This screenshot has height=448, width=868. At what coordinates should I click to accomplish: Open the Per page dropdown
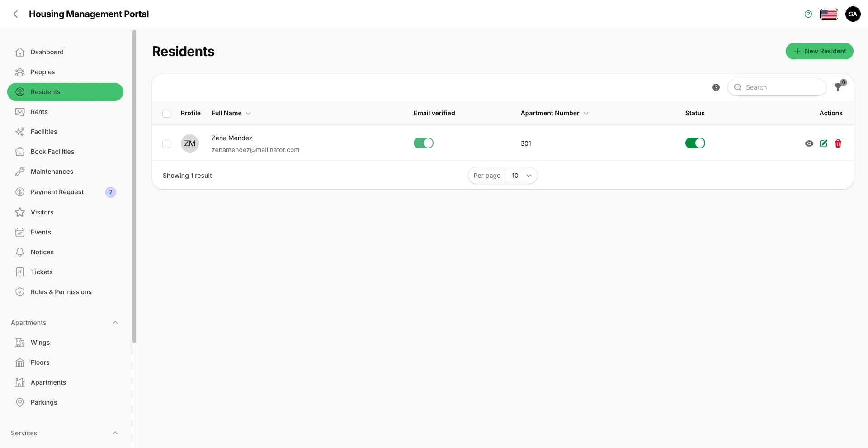click(x=521, y=176)
